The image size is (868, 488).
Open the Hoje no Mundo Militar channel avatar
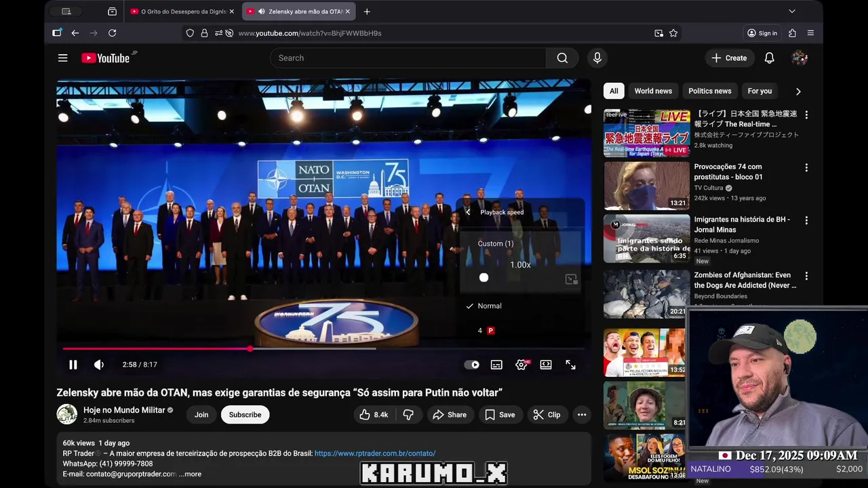pyautogui.click(x=66, y=414)
